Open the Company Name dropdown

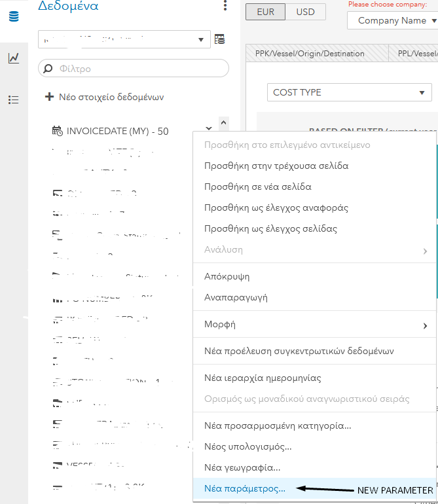coord(393,20)
